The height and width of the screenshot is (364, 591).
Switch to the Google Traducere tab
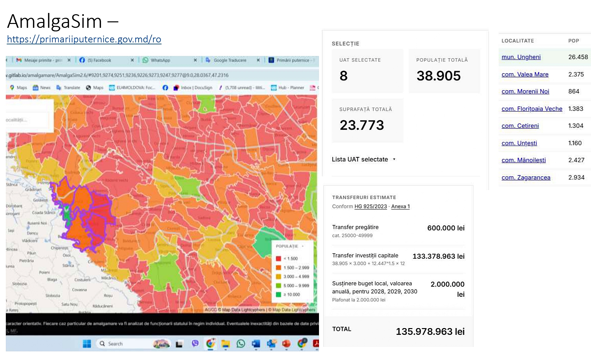pos(229,60)
